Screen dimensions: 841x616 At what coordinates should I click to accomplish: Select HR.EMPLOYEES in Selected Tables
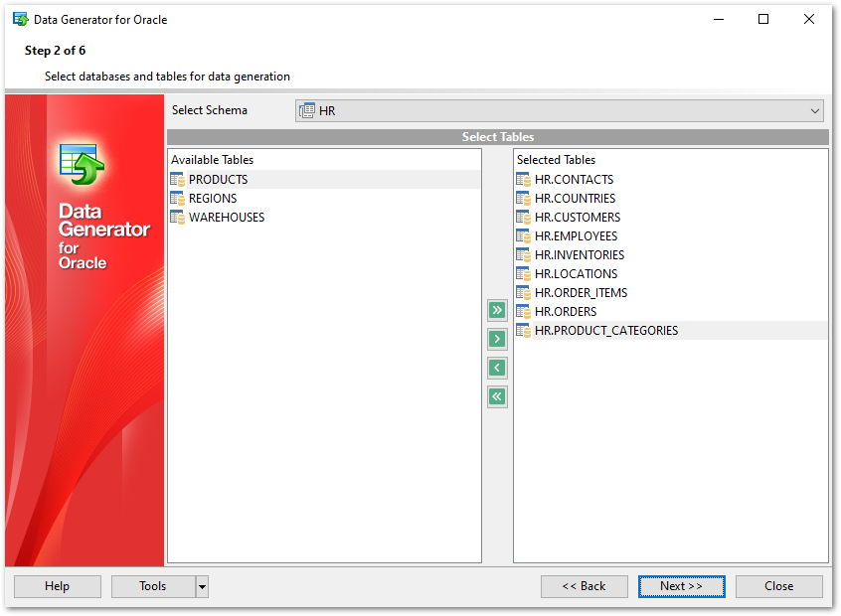[x=670, y=235]
